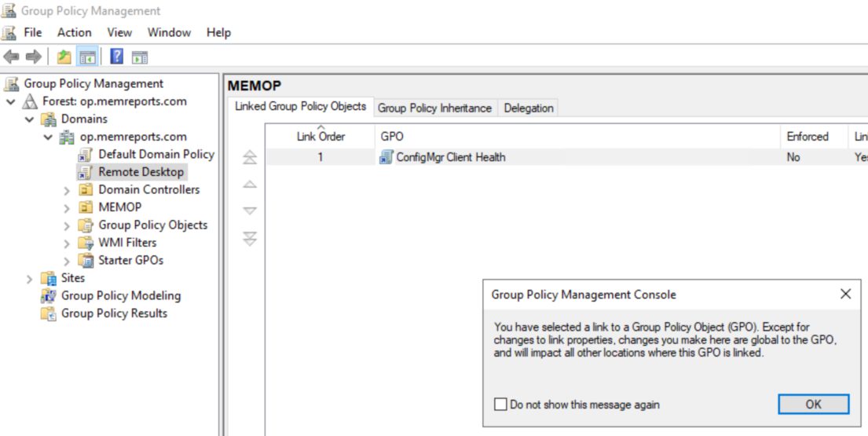The width and height of the screenshot is (868, 436).
Task: Expand the Domain Controllers node
Action: pos(67,191)
